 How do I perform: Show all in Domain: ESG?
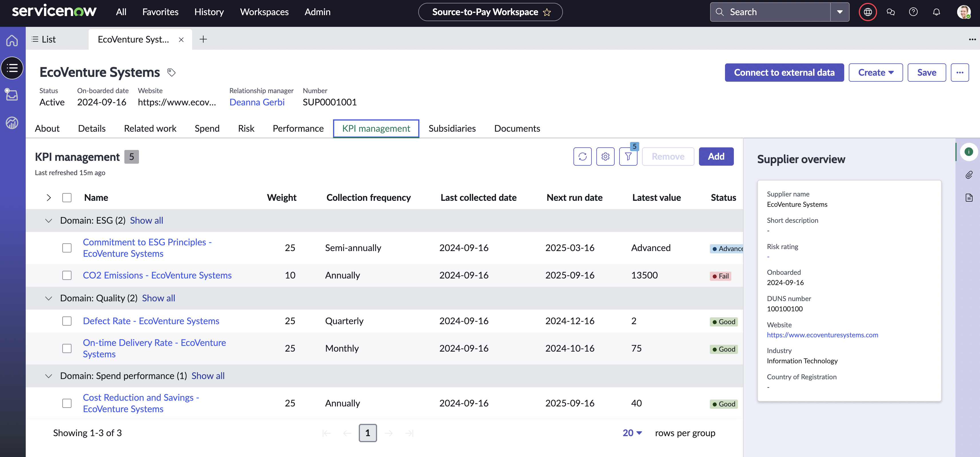pos(146,221)
